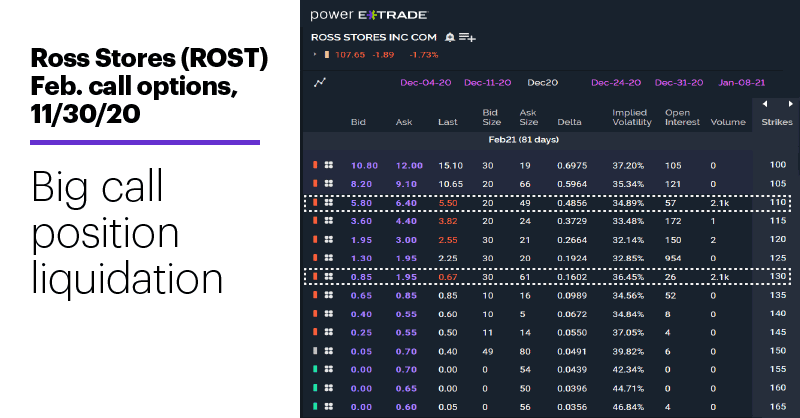Image resolution: width=800 pixels, height=418 pixels.
Task: Click the Strikes column header
Action: click(x=777, y=122)
